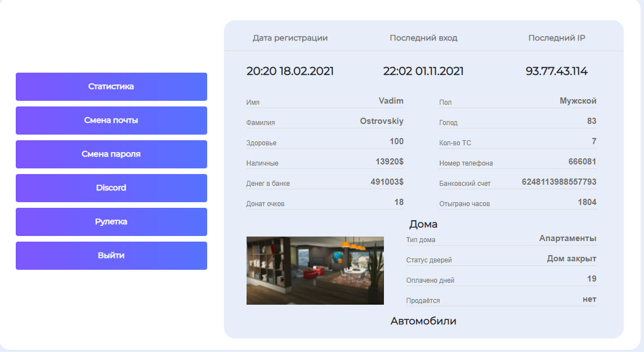The height and width of the screenshot is (352, 644).
Task: Click the Дома section heading
Action: click(x=423, y=224)
